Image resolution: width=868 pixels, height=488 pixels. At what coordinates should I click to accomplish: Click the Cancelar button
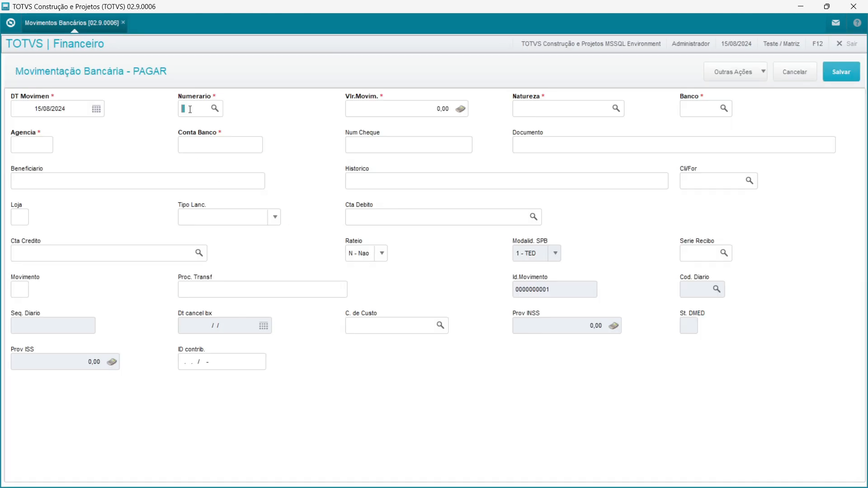click(794, 72)
